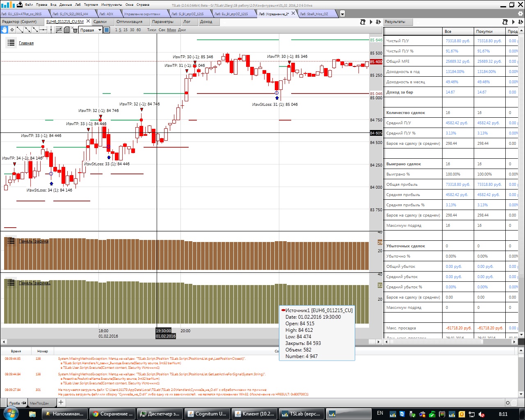Click the chart background color square
Screen dimensions: 525x420
pos(107,30)
